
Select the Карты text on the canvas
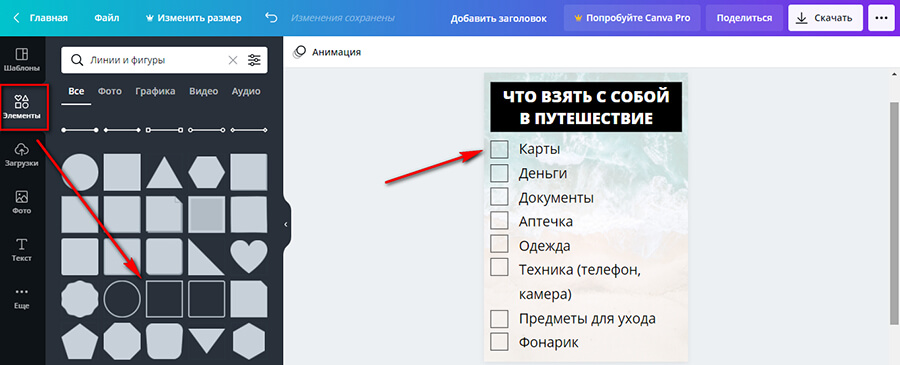540,149
